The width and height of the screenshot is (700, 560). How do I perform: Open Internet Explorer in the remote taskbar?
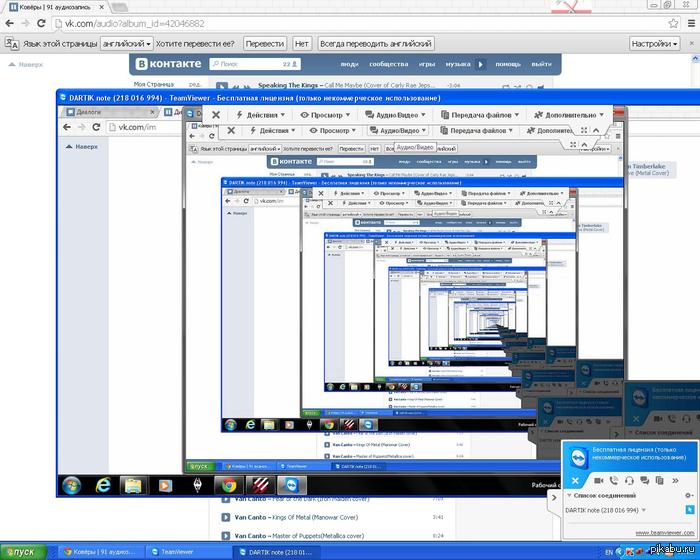click(x=102, y=485)
